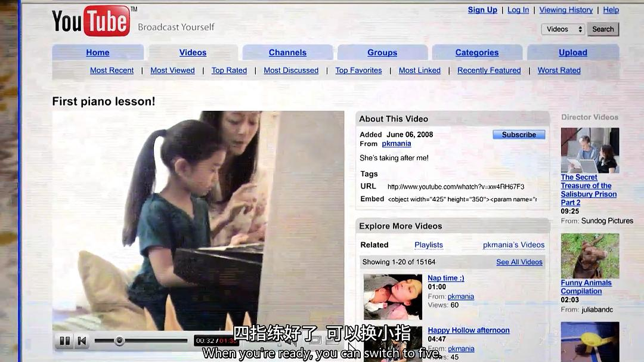Open Viewing History
The height and width of the screenshot is (362, 644).
coord(566,10)
